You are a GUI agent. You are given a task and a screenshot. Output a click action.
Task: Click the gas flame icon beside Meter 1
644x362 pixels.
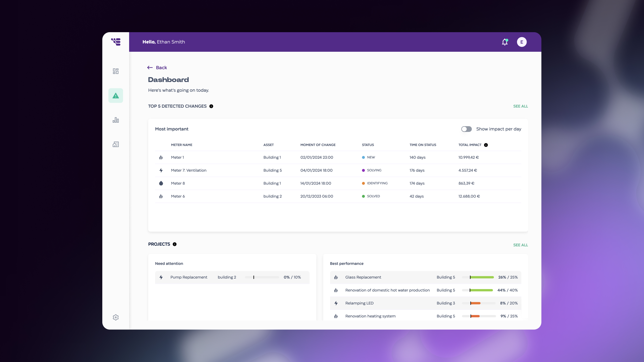tap(161, 157)
